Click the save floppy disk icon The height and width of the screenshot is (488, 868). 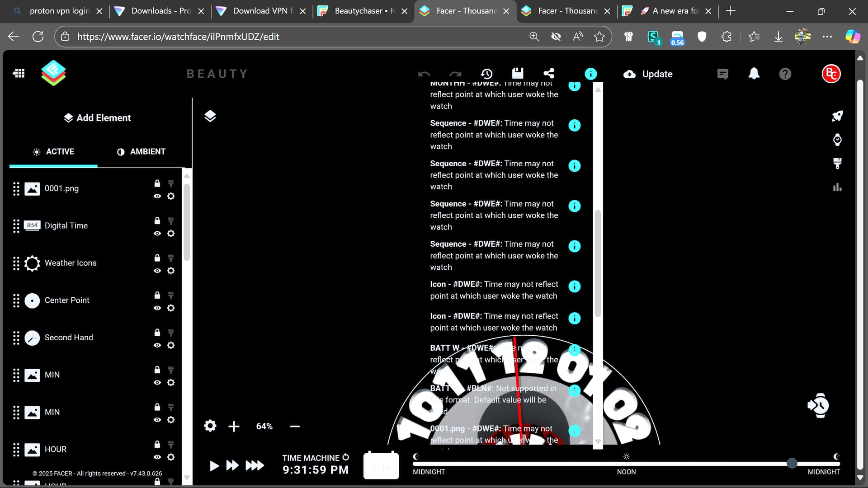pyautogui.click(x=518, y=74)
